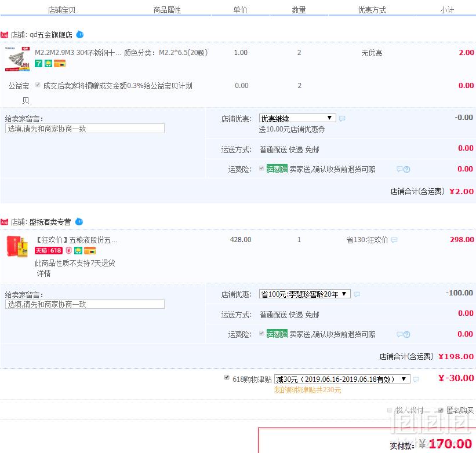The height and width of the screenshot is (453, 476).
Task: Click the screws product thumbnail
Action: (x=17, y=59)
